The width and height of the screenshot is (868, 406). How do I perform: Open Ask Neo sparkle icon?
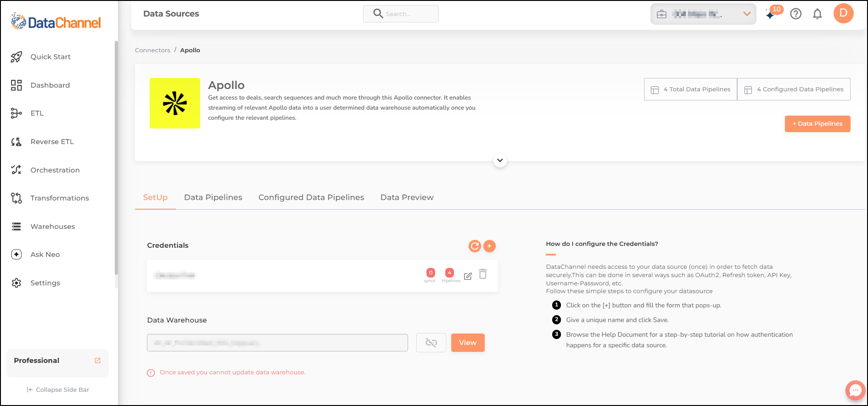pyautogui.click(x=17, y=255)
